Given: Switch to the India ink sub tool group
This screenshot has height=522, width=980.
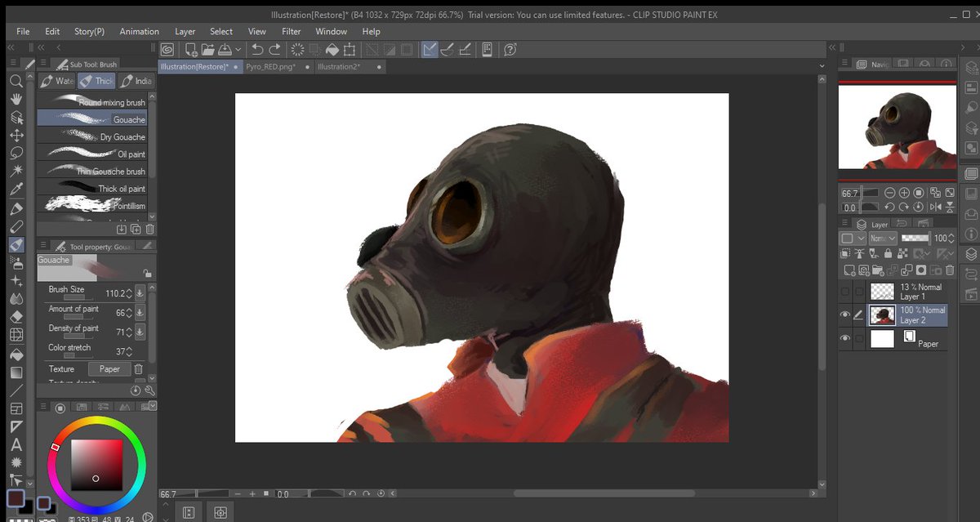Looking at the screenshot, I should point(136,81).
